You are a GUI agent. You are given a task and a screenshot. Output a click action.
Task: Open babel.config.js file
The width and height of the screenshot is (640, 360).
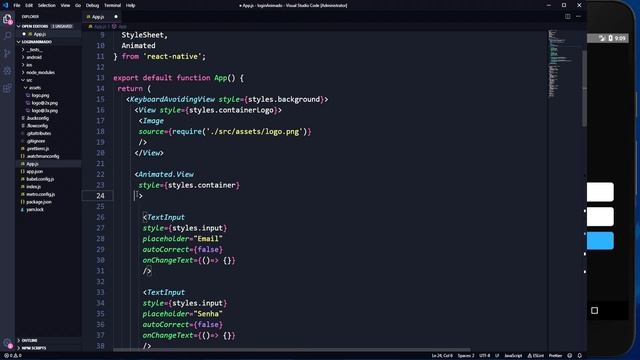click(x=48, y=179)
